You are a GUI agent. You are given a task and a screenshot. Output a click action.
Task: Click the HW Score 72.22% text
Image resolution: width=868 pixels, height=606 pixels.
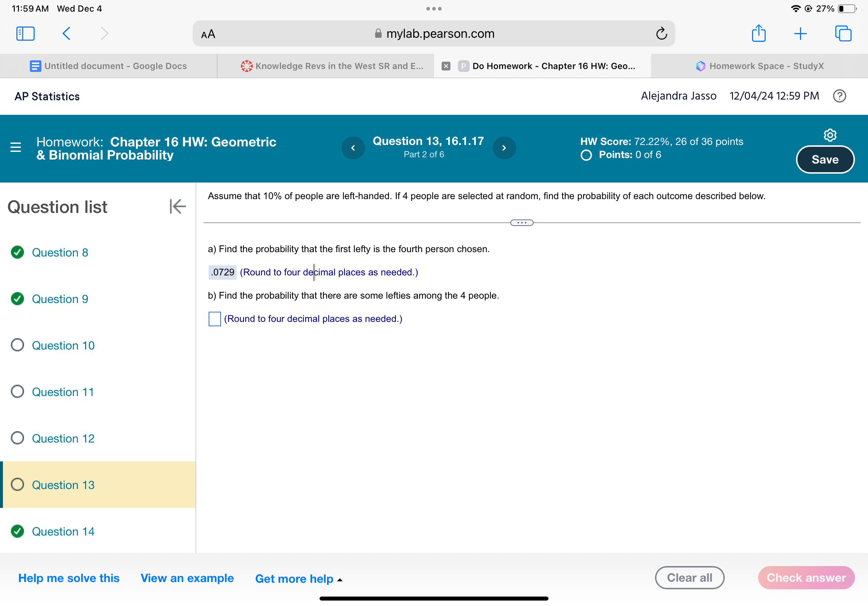661,141
